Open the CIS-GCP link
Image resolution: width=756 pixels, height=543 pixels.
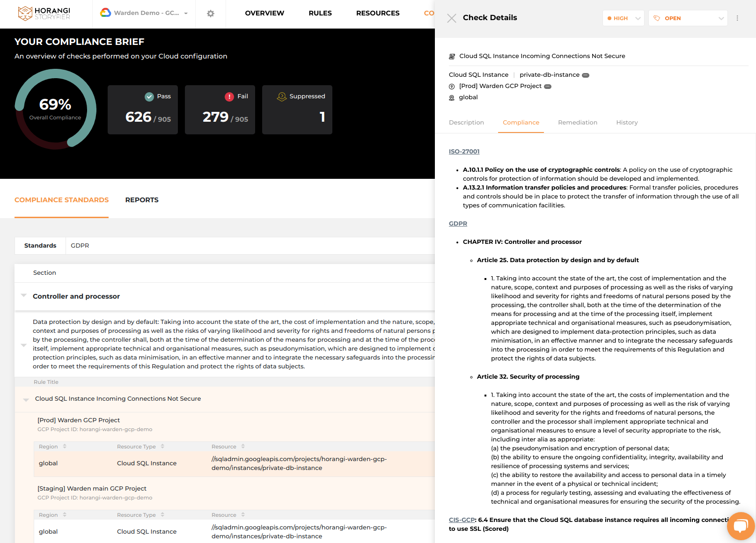(x=462, y=520)
